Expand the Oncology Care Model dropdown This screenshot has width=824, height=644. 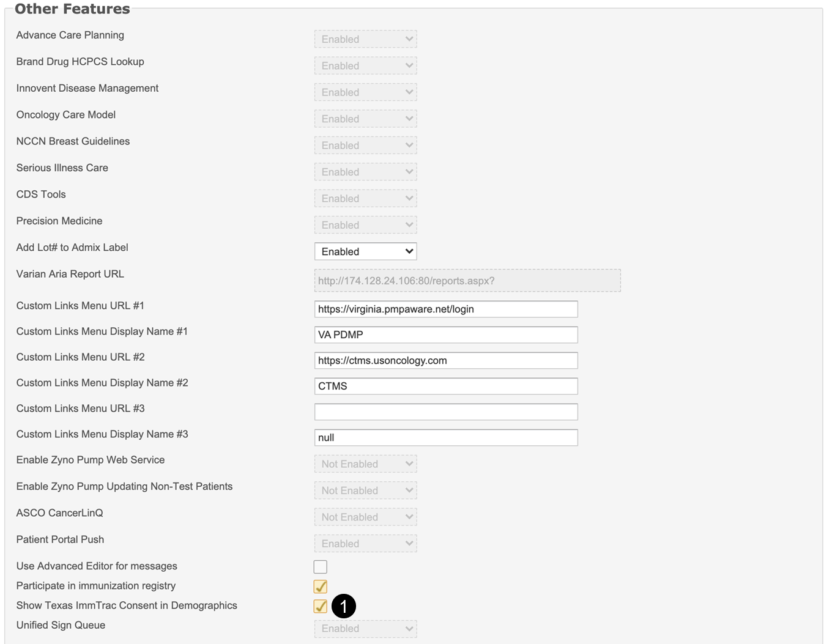(x=365, y=119)
